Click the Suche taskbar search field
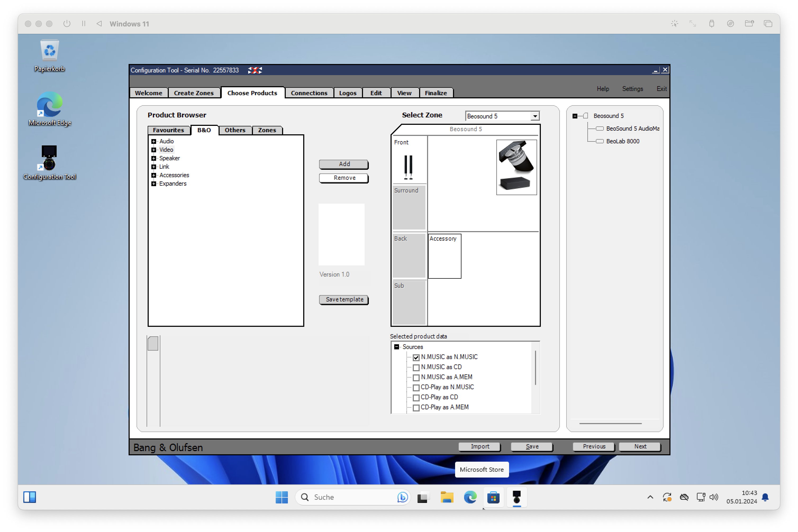 [352, 497]
